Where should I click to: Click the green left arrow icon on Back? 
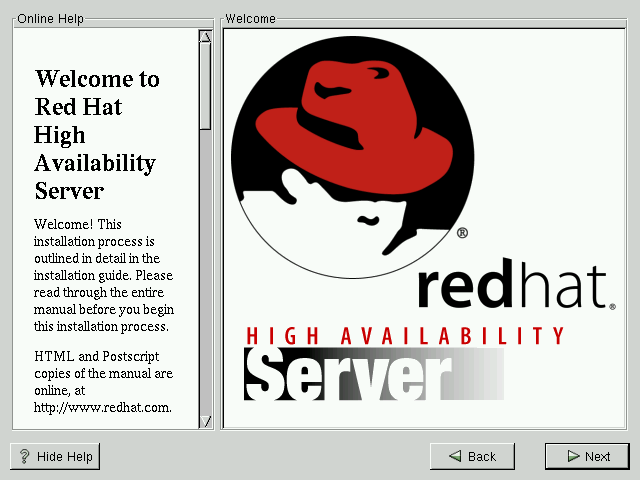click(455, 456)
